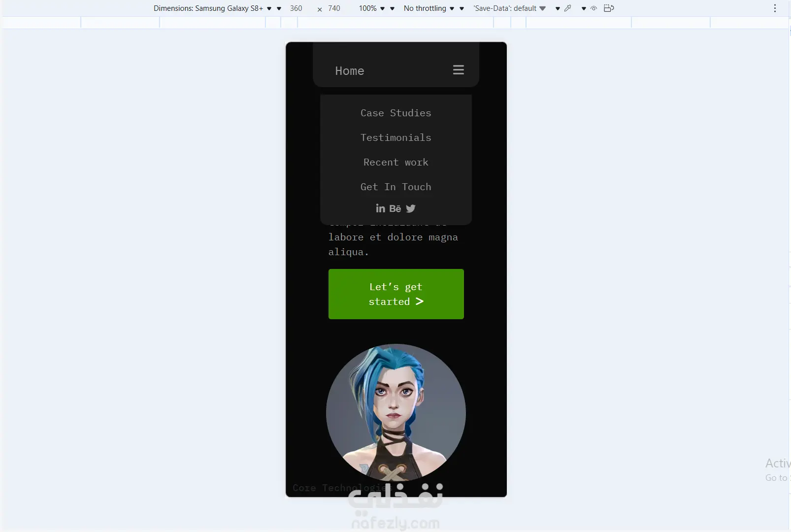Image resolution: width=791 pixels, height=532 pixels.
Task: Click the width field showing 360
Action: 296,8
